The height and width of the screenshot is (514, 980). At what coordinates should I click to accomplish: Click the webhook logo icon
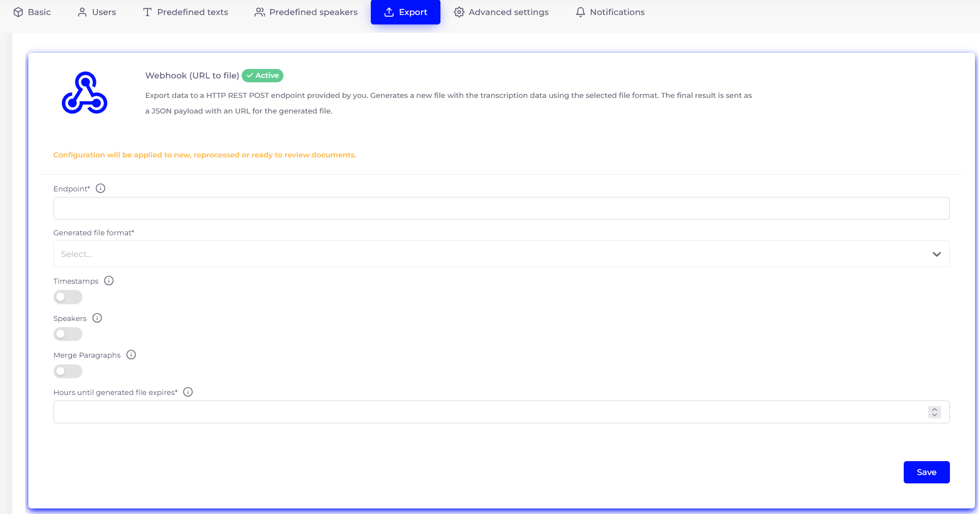coord(85,93)
